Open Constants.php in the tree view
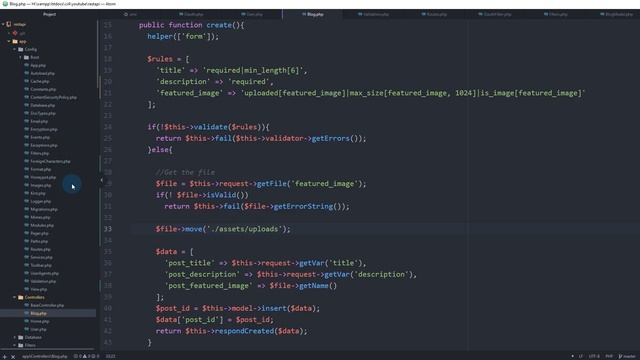Image resolution: width=640 pixels, height=360 pixels. coord(43,89)
